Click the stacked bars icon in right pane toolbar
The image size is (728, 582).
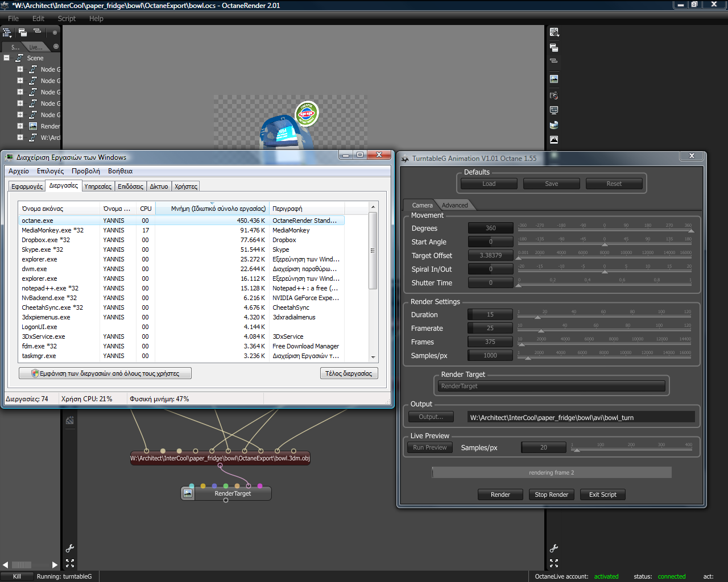point(554,61)
